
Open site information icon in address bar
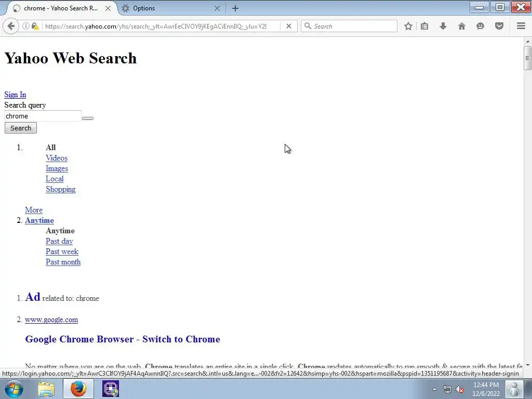[x=26, y=26]
